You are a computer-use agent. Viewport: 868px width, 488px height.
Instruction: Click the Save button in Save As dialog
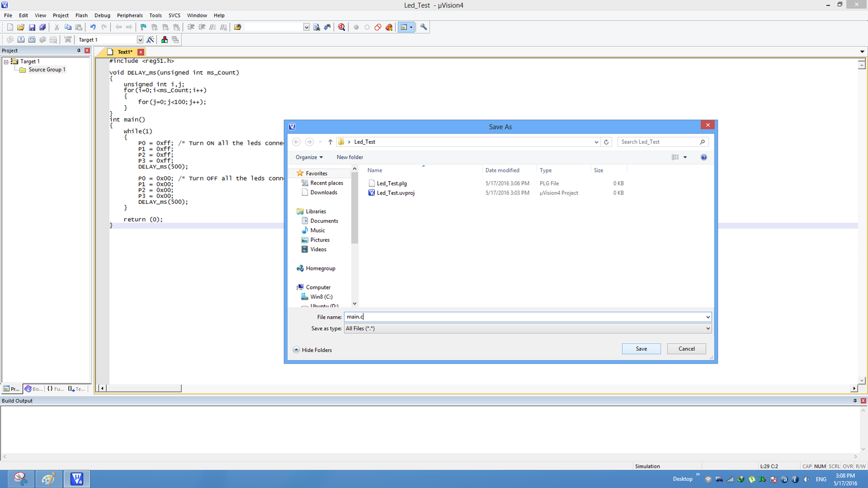point(641,349)
